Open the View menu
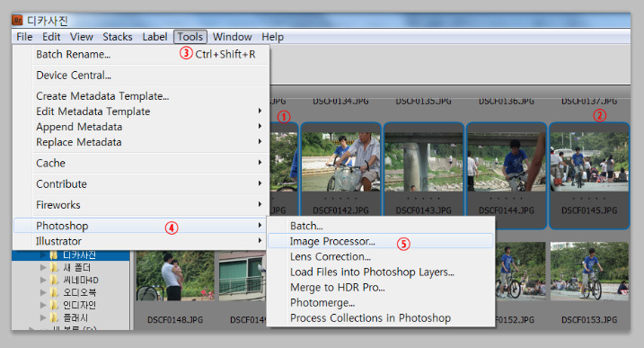The height and width of the screenshot is (348, 644). coord(82,37)
